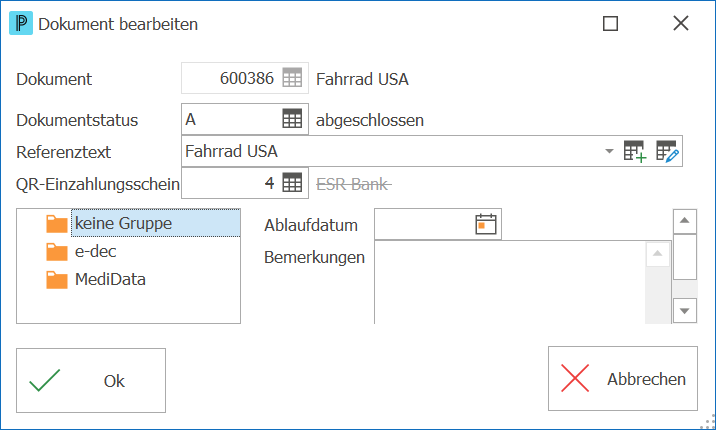The image size is (716, 430).
Task: Maximize the Dokument bearbeiten window
Action: pyautogui.click(x=611, y=23)
